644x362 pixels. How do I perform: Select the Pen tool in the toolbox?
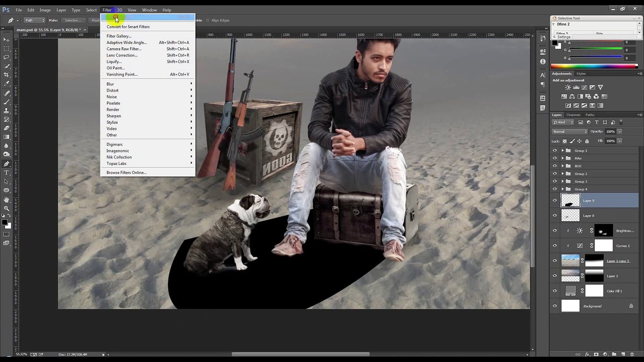pos(7,164)
